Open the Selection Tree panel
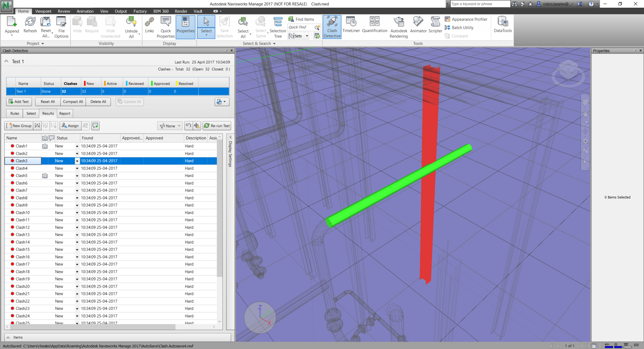Viewport: 644px width, 349px height. click(278, 27)
